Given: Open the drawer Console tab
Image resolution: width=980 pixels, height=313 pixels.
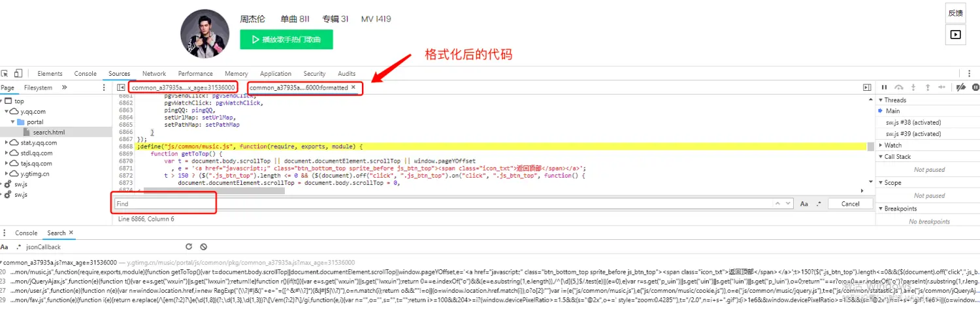Looking at the screenshot, I should coord(26,233).
